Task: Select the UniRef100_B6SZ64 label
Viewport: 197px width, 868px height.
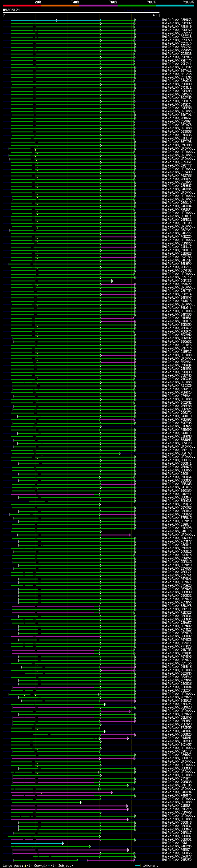Action: [x=177, y=47]
